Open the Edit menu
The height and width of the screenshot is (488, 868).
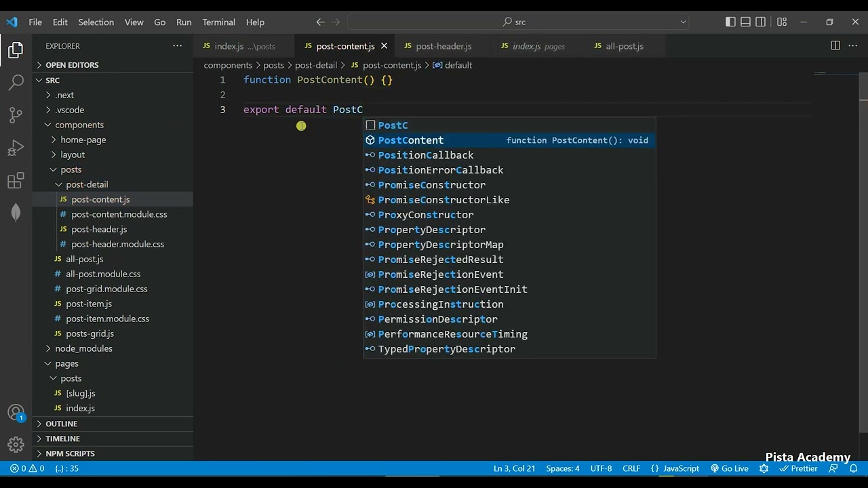coord(60,22)
